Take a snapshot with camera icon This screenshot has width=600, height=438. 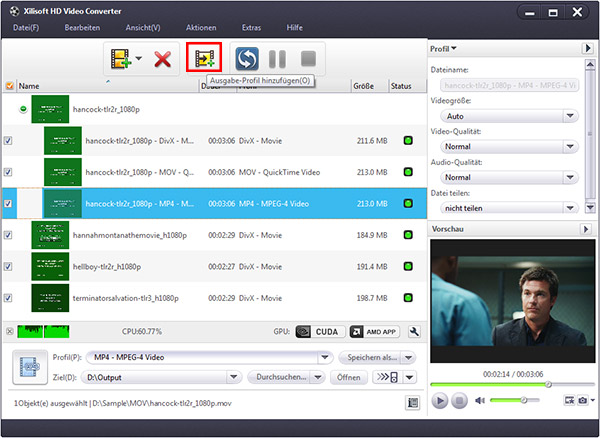(x=582, y=400)
